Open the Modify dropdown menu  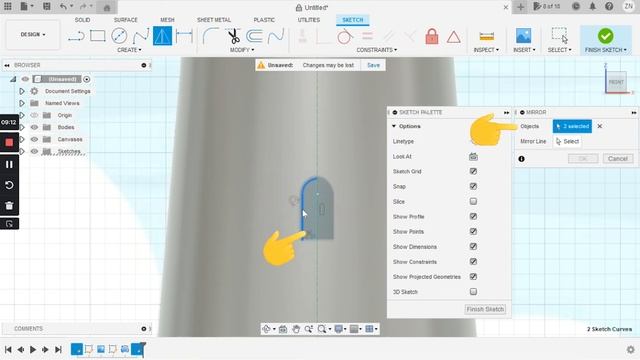click(242, 50)
